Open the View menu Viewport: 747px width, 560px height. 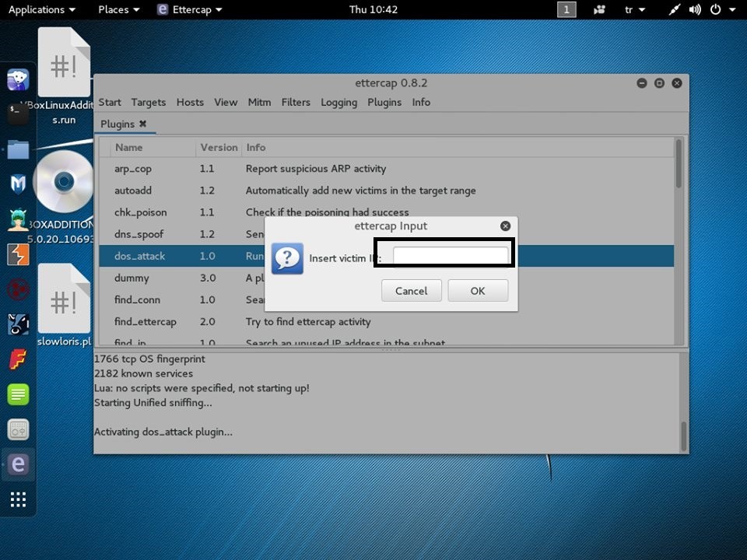coord(226,102)
